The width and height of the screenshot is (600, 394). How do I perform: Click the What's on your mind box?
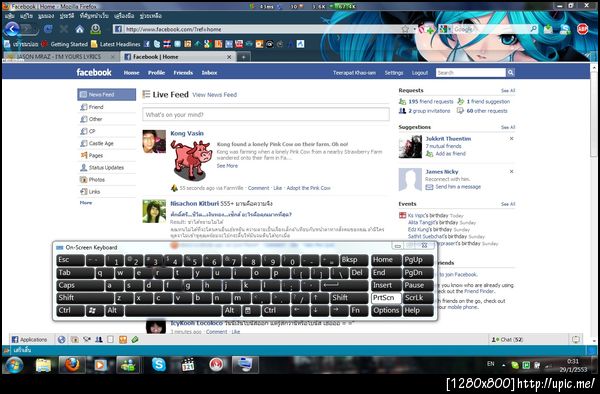click(x=266, y=114)
